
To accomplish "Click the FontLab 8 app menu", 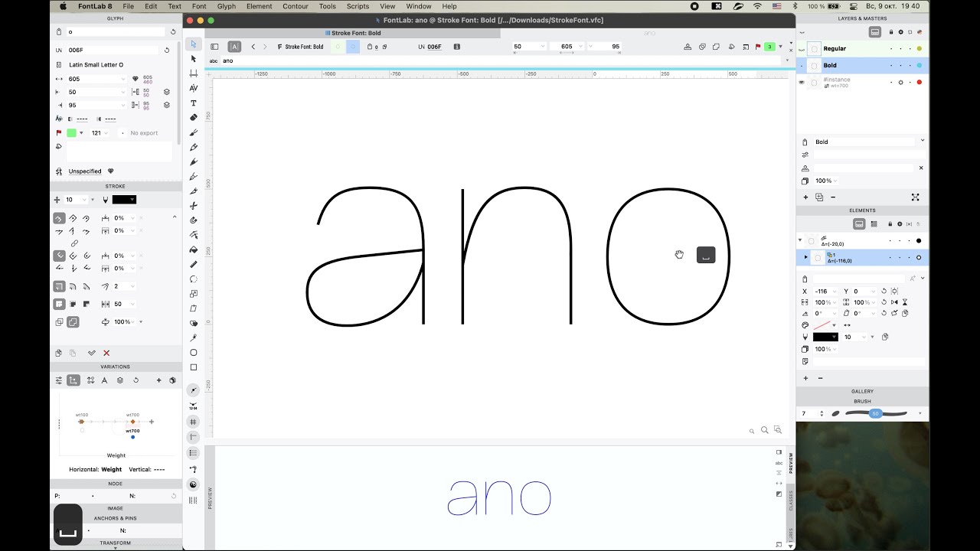I will [x=95, y=6].
